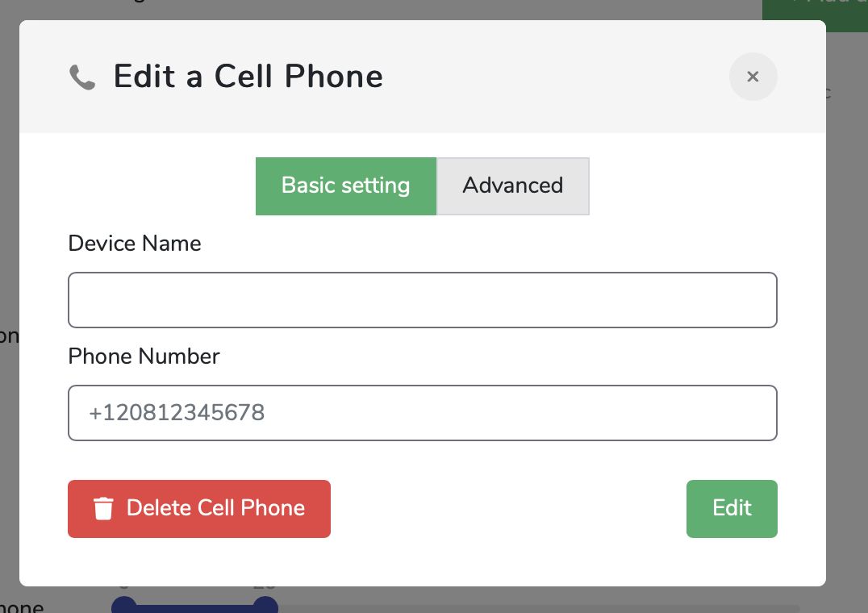Click the Device Name label
The image size is (868, 613).
pyautogui.click(x=135, y=244)
